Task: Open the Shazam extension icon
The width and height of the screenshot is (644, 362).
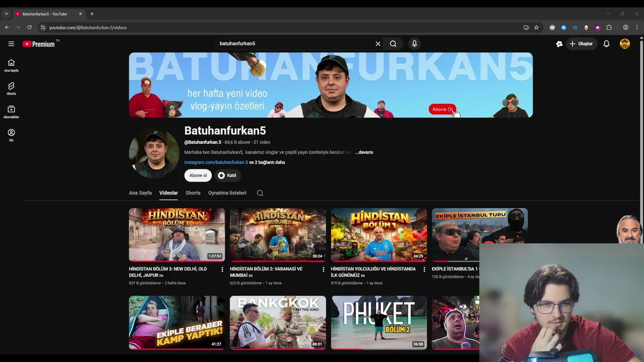Action: tap(563, 28)
